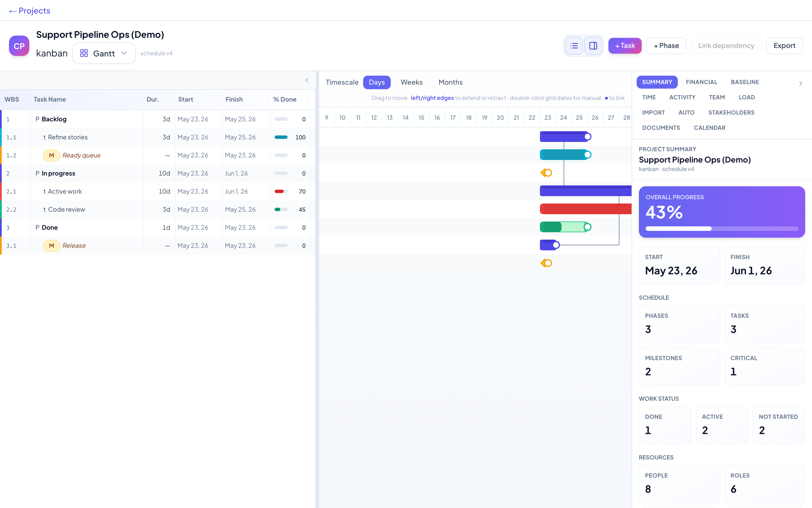This screenshot has width=812, height=508.
Task: Click link handle on Refine stories bar
Action: pos(588,155)
